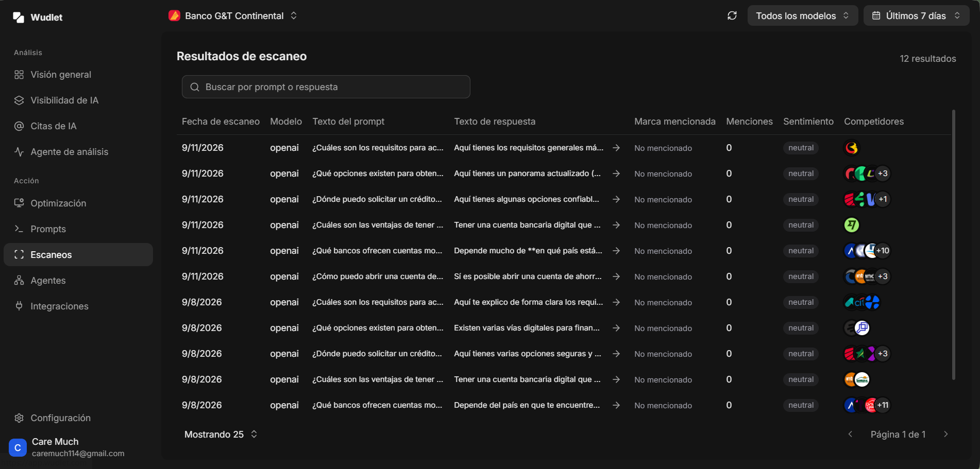Viewport: 980px width, 469px height.
Task: Open the Todos los modelos dropdown
Action: click(802, 15)
